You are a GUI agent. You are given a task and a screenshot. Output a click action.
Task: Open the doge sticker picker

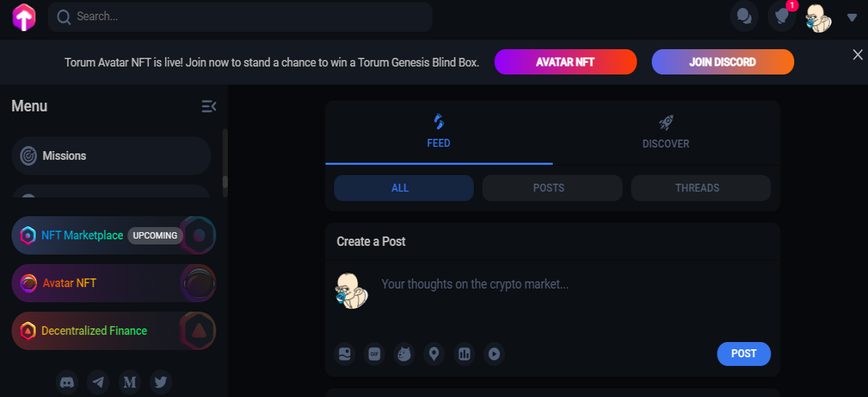[404, 354]
